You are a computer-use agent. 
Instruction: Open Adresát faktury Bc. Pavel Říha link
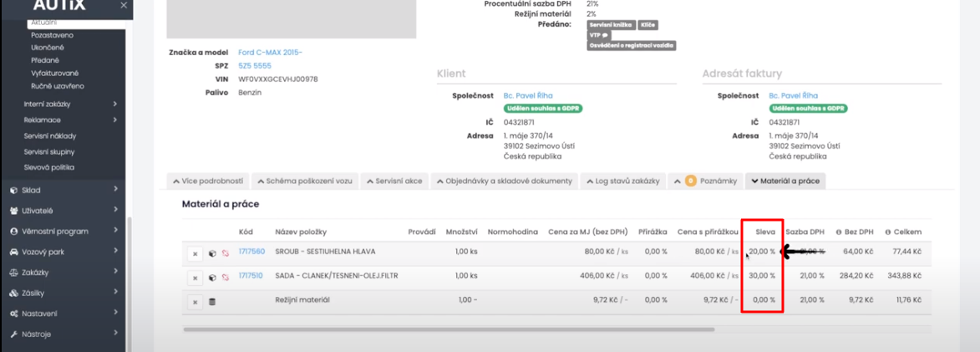pos(793,95)
